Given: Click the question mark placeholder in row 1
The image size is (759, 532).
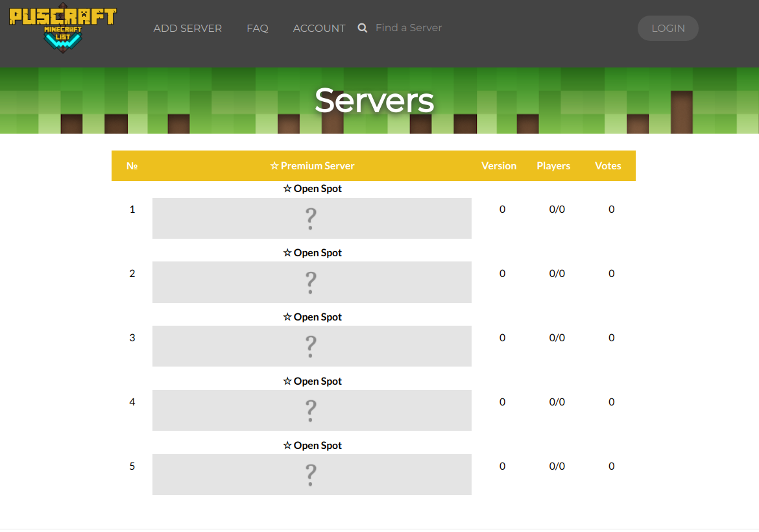Looking at the screenshot, I should (311, 218).
